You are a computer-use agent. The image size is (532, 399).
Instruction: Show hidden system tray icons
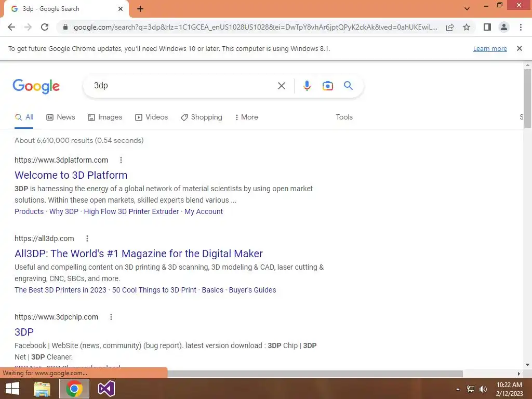tap(458, 389)
